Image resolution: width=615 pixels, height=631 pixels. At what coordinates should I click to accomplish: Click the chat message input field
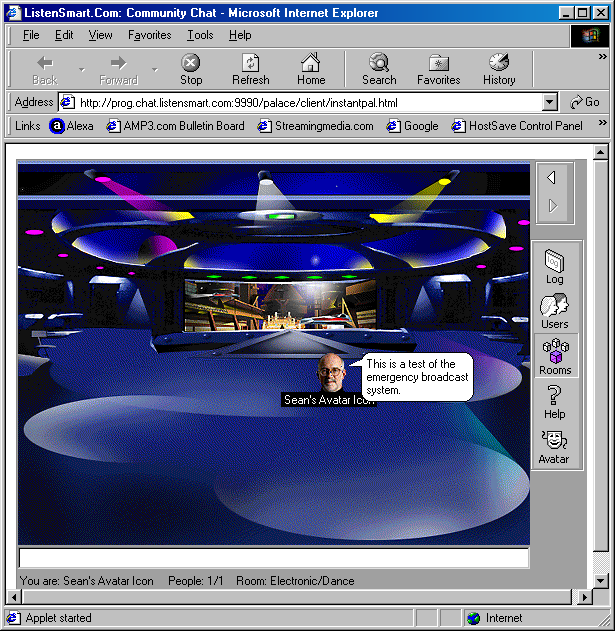(x=273, y=559)
